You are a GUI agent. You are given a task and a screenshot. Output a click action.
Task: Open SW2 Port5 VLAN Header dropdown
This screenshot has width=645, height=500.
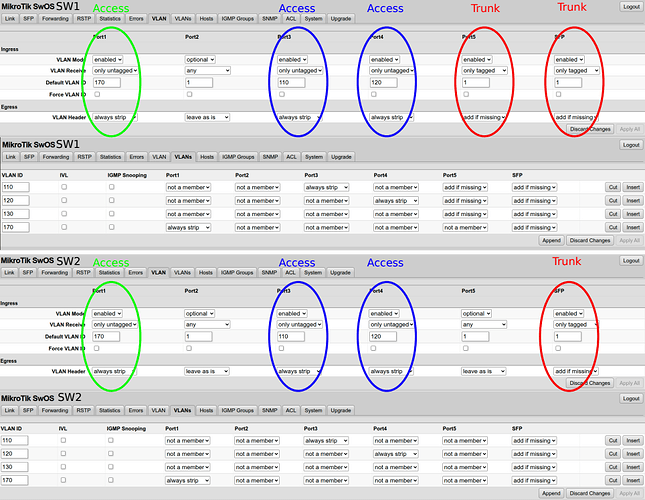point(483,371)
